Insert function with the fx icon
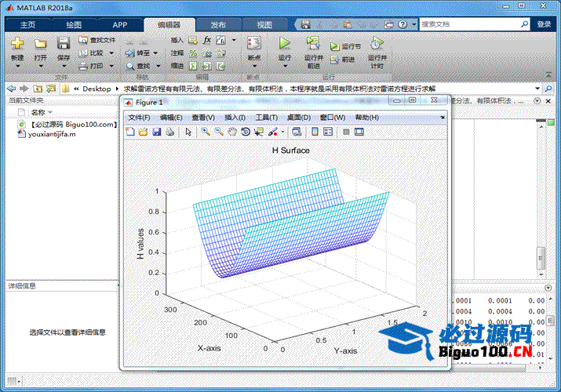 pyautogui.click(x=207, y=40)
